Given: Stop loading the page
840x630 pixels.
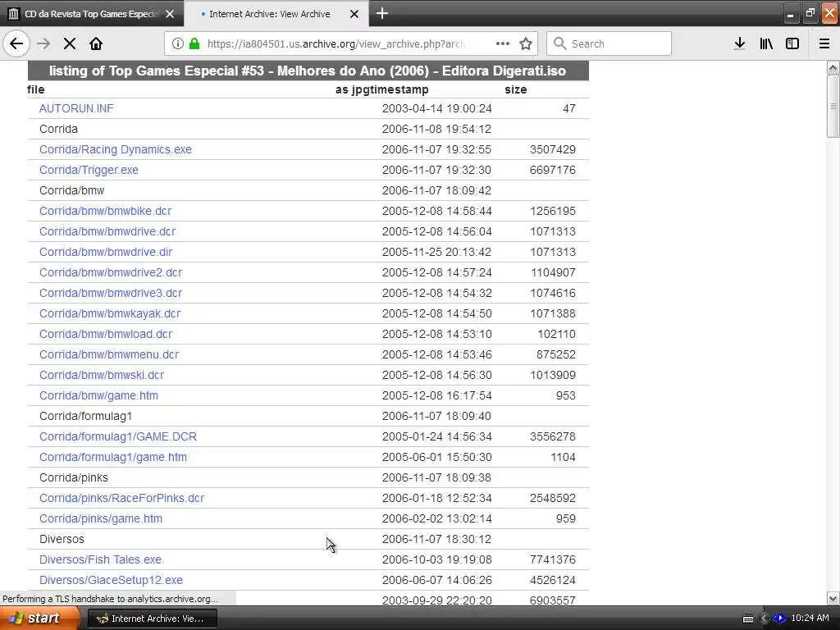Looking at the screenshot, I should (x=70, y=43).
